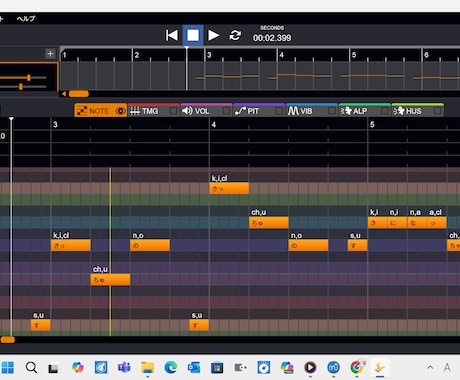Click the playhead marker in overview ruler

click(x=187, y=49)
